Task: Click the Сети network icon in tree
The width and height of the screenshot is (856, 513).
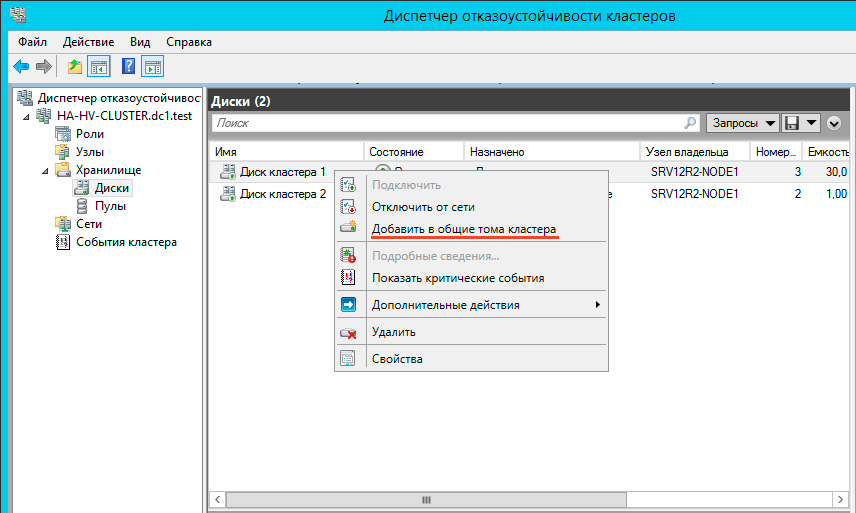Action: click(62, 224)
